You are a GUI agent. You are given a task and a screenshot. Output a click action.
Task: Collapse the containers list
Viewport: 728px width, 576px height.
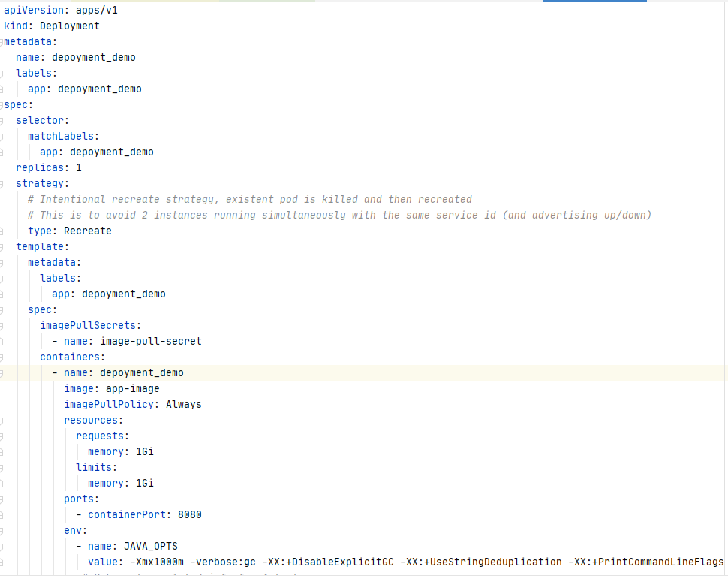[4, 357]
